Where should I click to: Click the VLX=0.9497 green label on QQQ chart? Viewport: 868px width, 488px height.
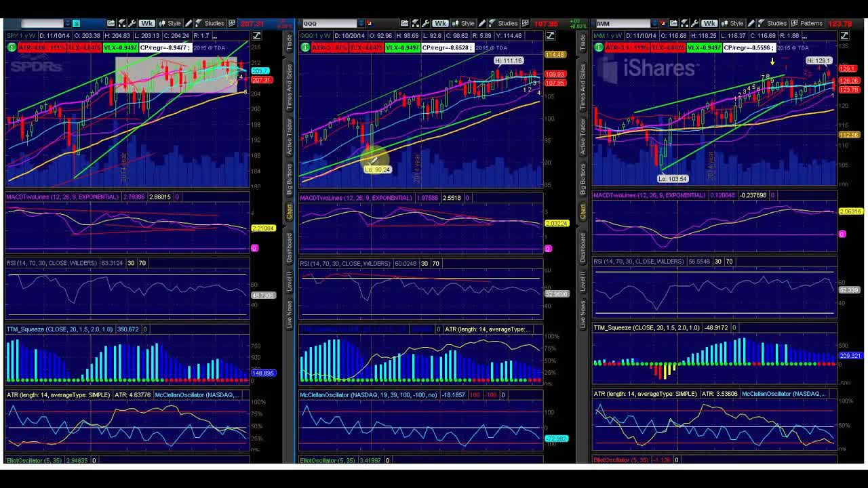(x=403, y=47)
